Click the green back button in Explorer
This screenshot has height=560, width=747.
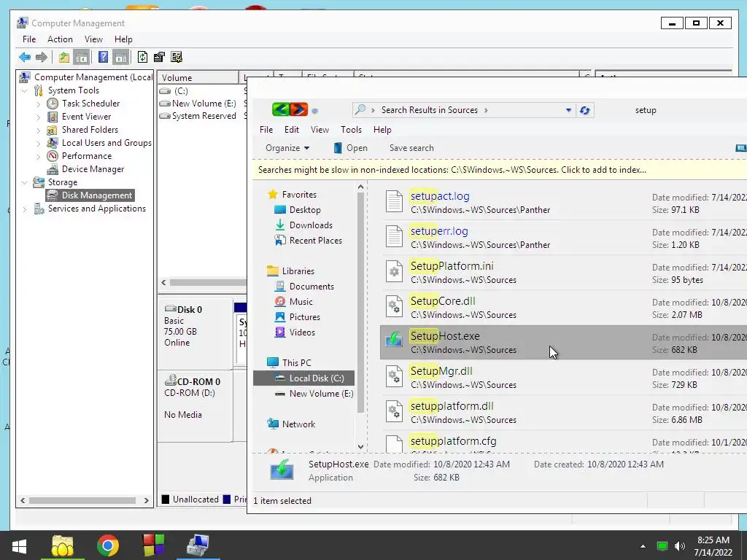click(x=281, y=110)
